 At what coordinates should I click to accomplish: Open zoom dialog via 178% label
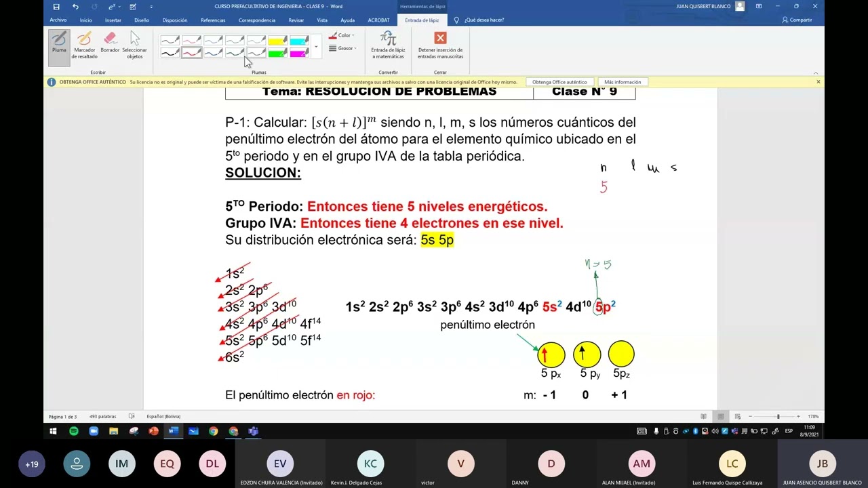point(814,416)
